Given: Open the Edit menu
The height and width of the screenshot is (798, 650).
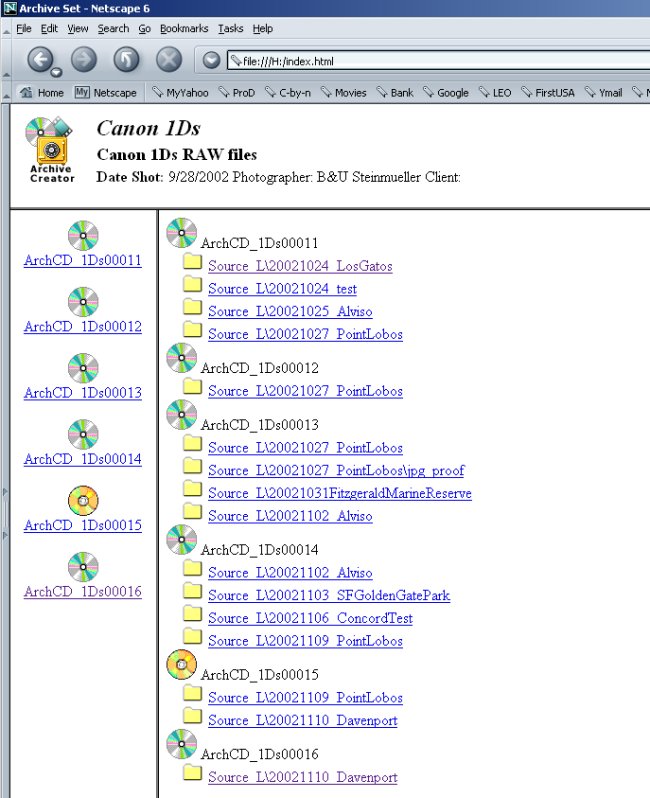Looking at the screenshot, I should (x=49, y=29).
